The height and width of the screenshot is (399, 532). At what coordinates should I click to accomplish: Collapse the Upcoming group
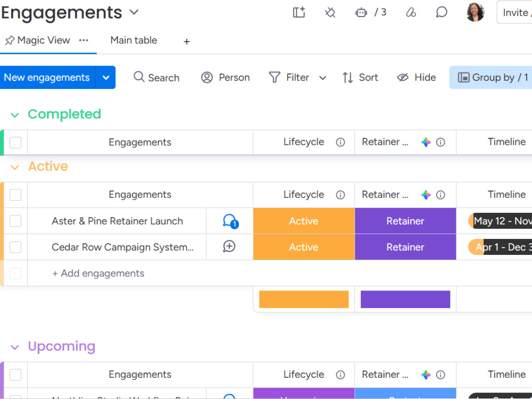(x=14, y=347)
